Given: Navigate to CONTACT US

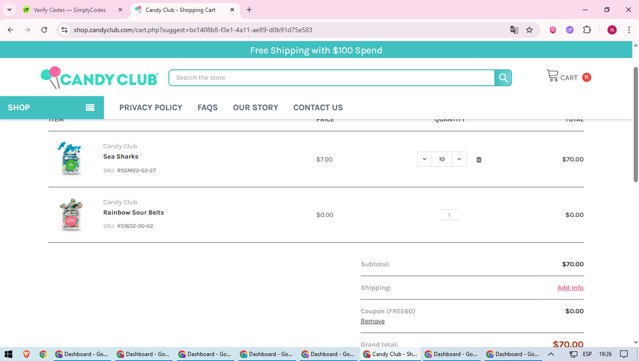Looking at the screenshot, I should pos(318,108).
